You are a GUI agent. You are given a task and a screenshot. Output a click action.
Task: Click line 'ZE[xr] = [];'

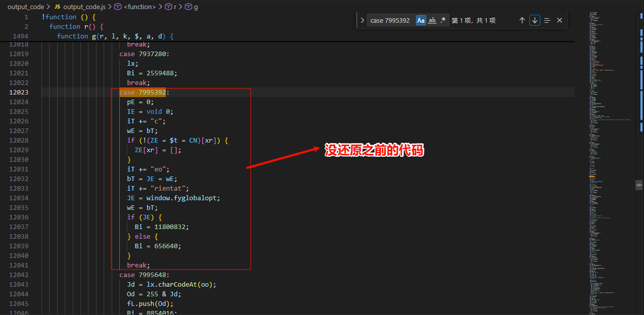point(158,150)
